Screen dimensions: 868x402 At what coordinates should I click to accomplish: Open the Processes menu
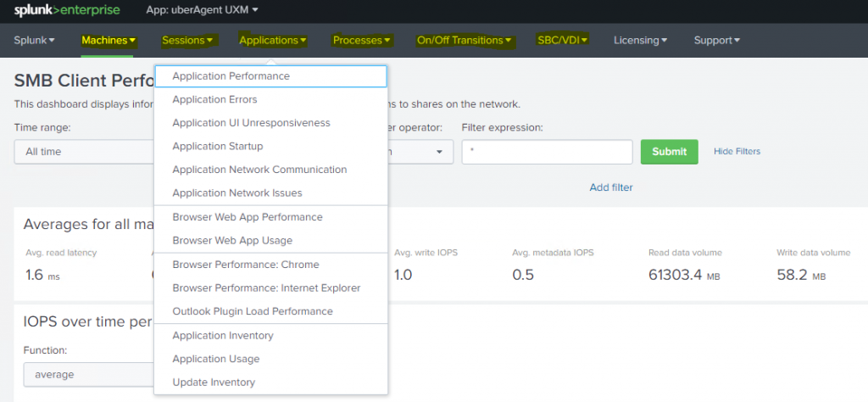tap(362, 40)
